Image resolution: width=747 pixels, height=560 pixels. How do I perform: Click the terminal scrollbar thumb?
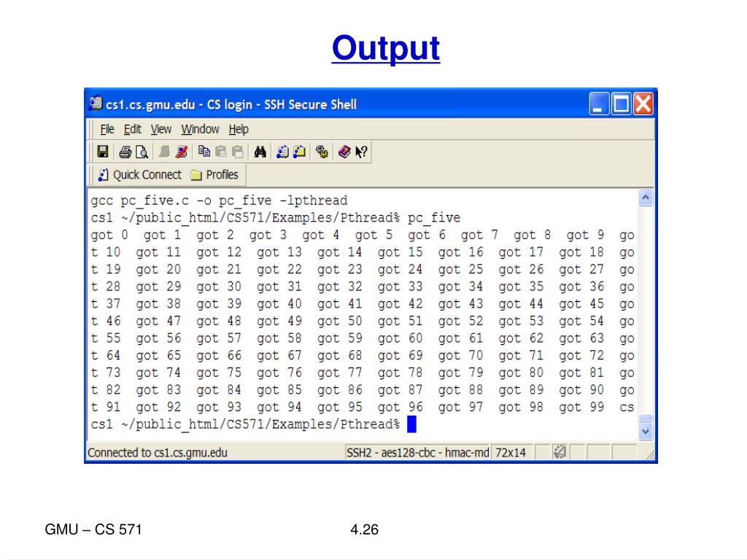click(x=646, y=419)
